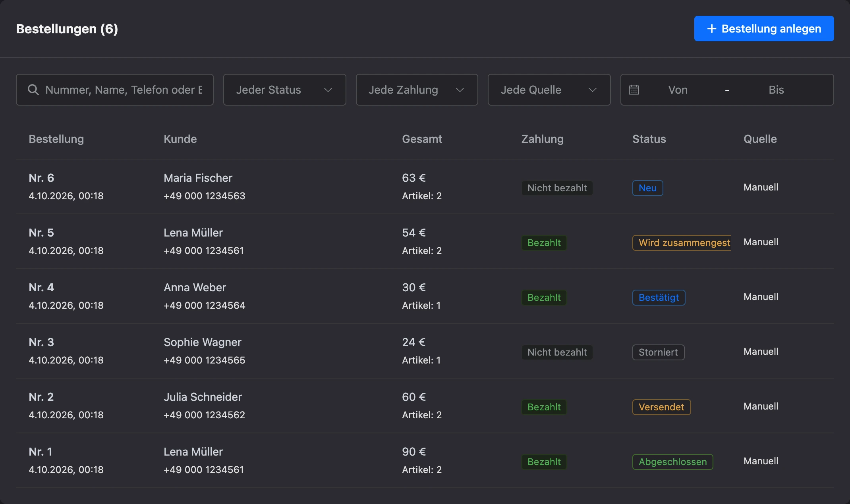Viewport: 850px width, 504px height.
Task: Click the Zahlung column header
Action: [542, 139]
